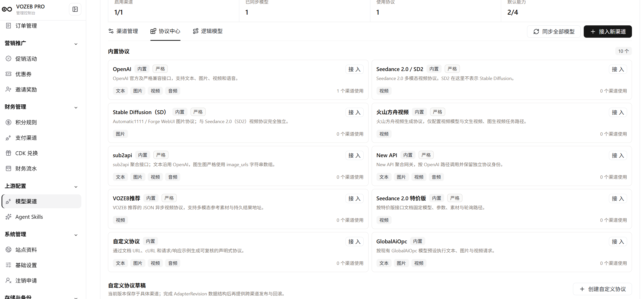Click 1 个渠道使用 on OpenAI card
Image resolution: width=644 pixels, height=299 pixels.
(x=350, y=91)
